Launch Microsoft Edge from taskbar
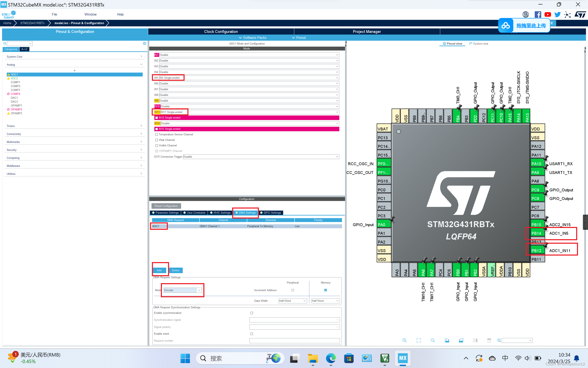Screen dimensions: 588x368 [331, 358]
